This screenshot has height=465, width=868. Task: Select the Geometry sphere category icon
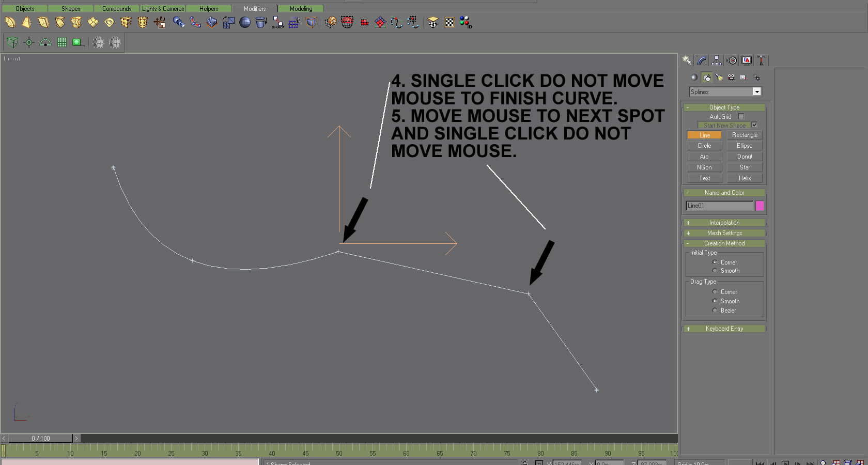pyautogui.click(x=694, y=78)
